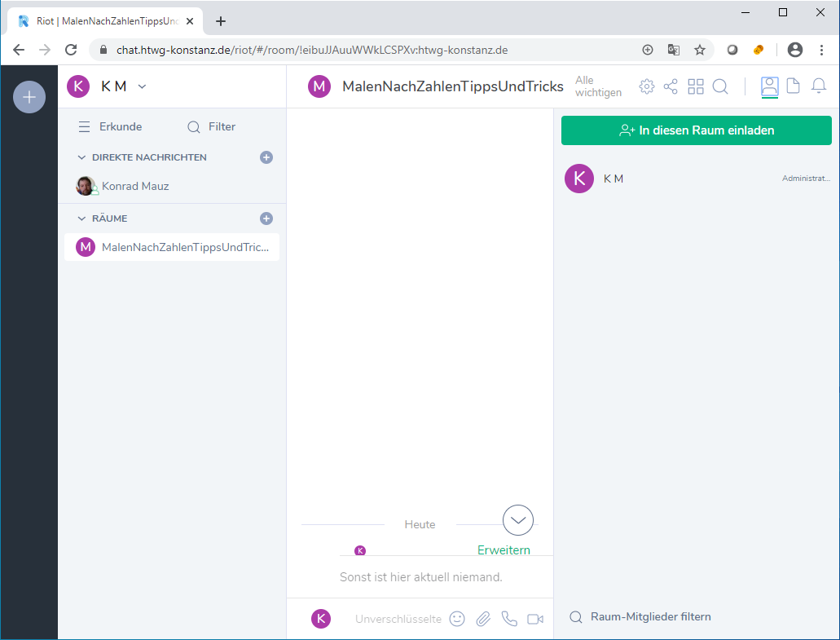View site security lock info

pos(104,50)
